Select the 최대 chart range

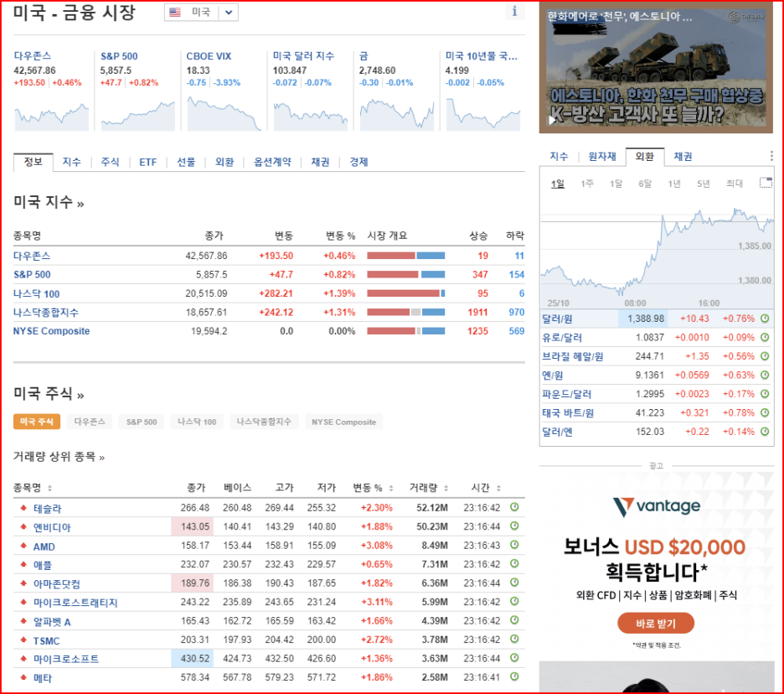tap(735, 184)
